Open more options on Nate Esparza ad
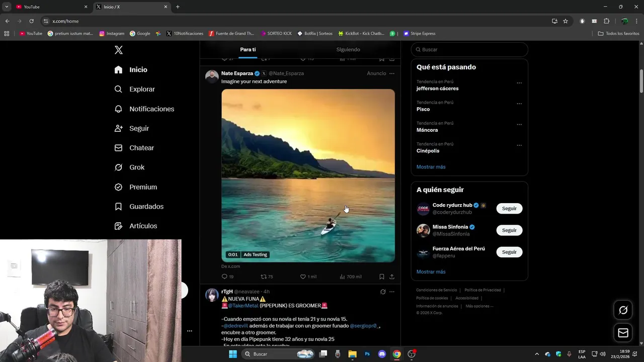Image resolution: width=644 pixels, height=362 pixels. pyautogui.click(x=392, y=73)
